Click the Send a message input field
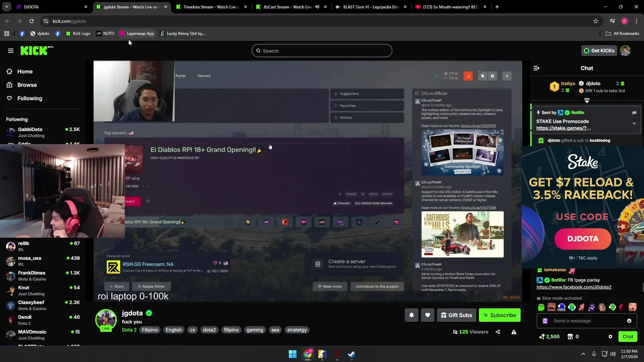644x362 pixels. 587,321
